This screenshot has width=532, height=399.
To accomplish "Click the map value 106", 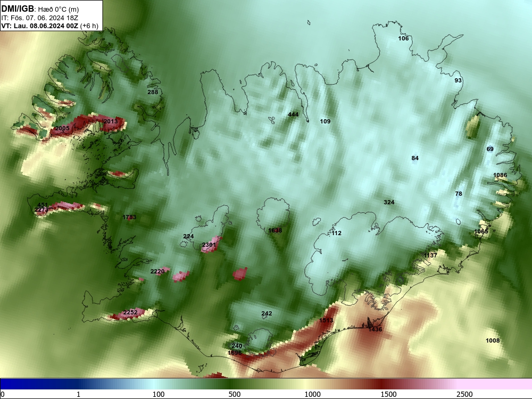I will click(403, 38).
